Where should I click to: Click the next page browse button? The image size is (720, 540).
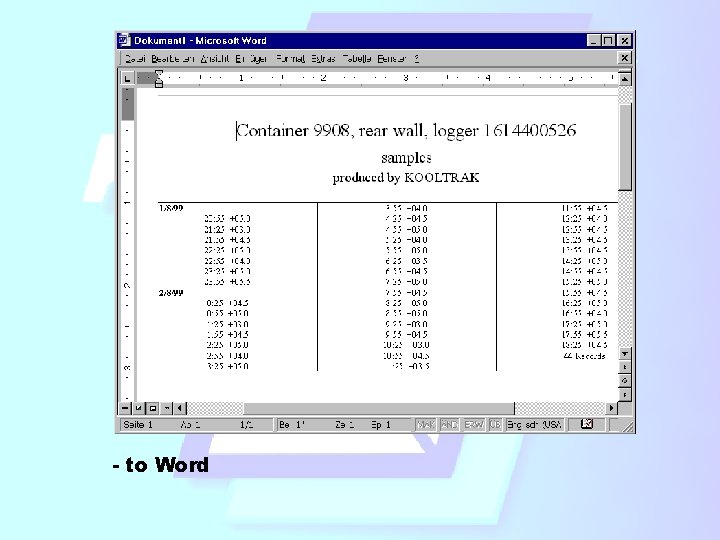(624, 394)
